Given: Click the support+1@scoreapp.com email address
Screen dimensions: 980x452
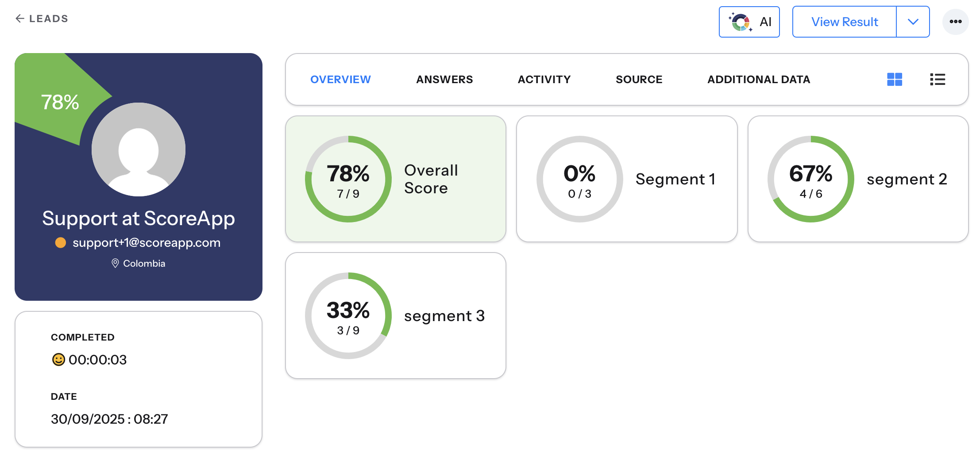Looking at the screenshot, I should 147,243.
